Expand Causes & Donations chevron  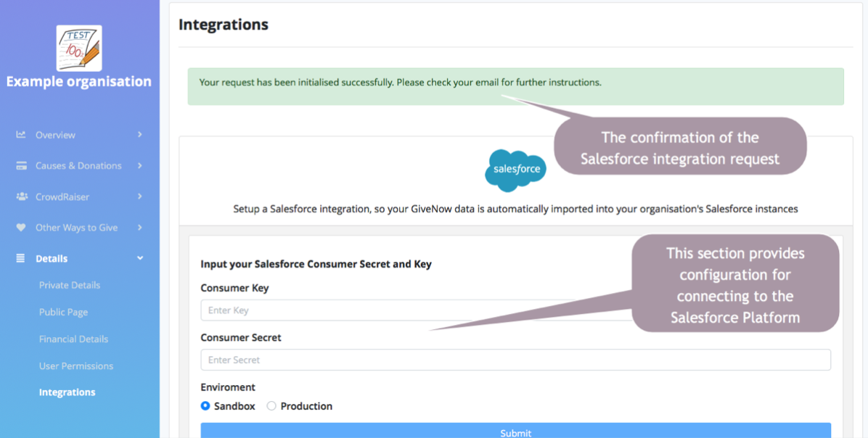139,165
